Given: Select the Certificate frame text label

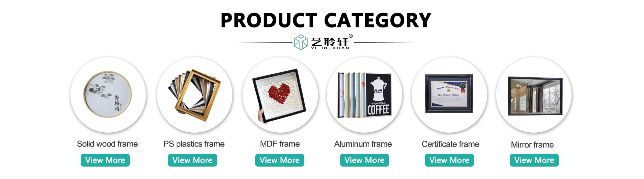Looking at the screenshot, I should [450, 144].
